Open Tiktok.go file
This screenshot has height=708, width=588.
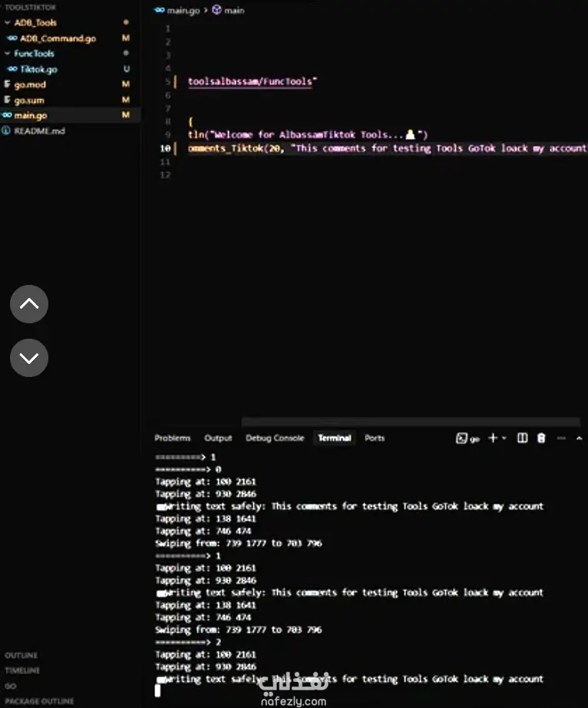tap(39, 69)
